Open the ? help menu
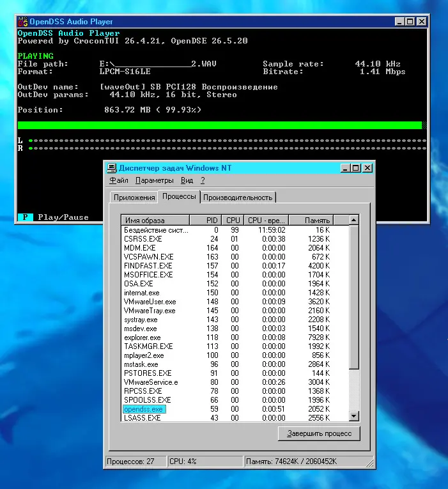This screenshot has width=448, height=489. click(x=203, y=180)
